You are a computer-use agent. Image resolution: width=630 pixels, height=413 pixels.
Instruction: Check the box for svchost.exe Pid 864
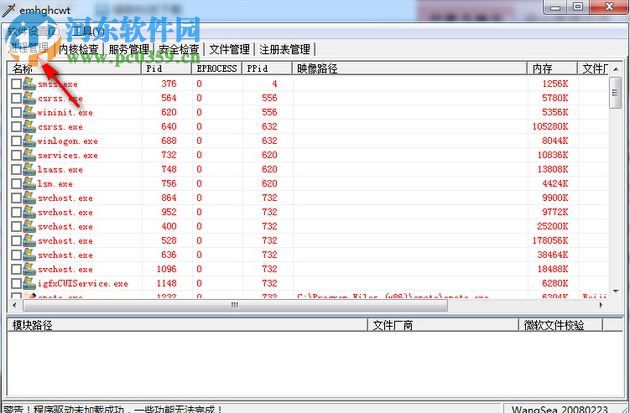[x=16, y=198]
